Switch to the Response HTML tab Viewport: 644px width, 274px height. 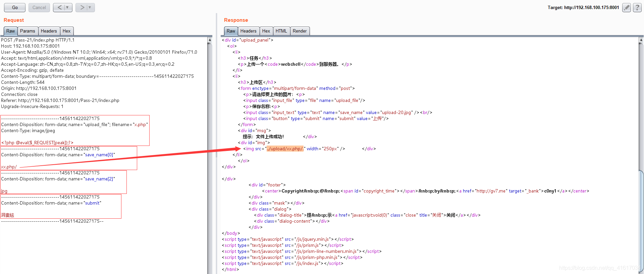pyautogui.click(x=281, y=31)
